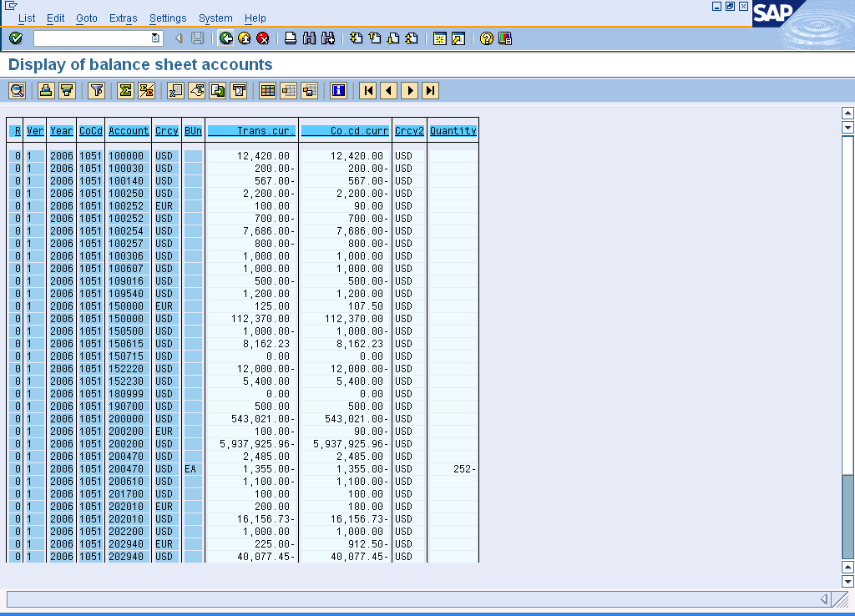The image size is (855, 616).
Task: Expand the status bar with the triangle
Action: [x=824, y=599]
